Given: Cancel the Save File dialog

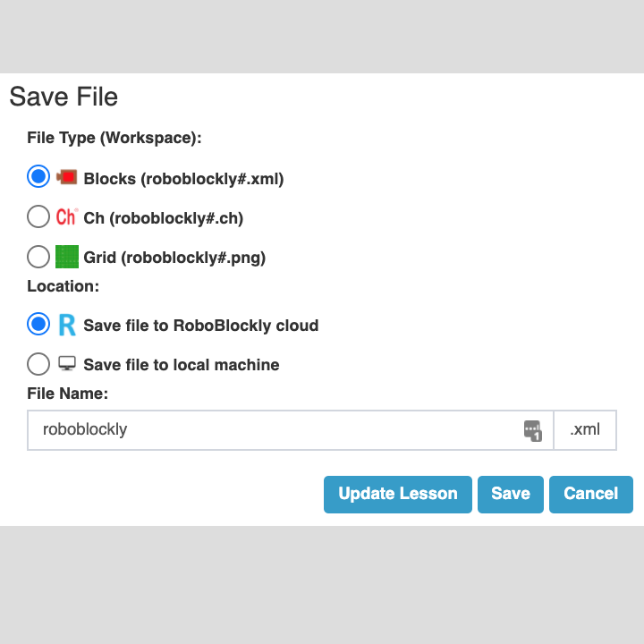Looking at the screenshot, I should [x=590, y=494].
